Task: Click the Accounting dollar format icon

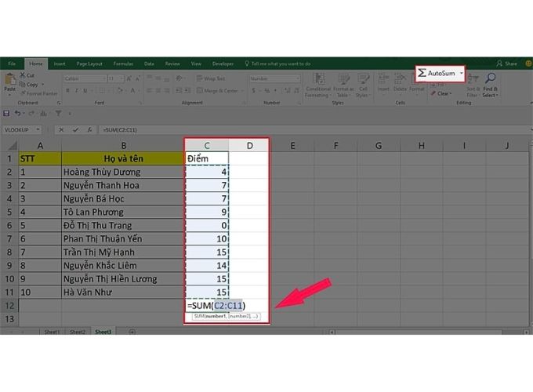Action: (253, 90)
